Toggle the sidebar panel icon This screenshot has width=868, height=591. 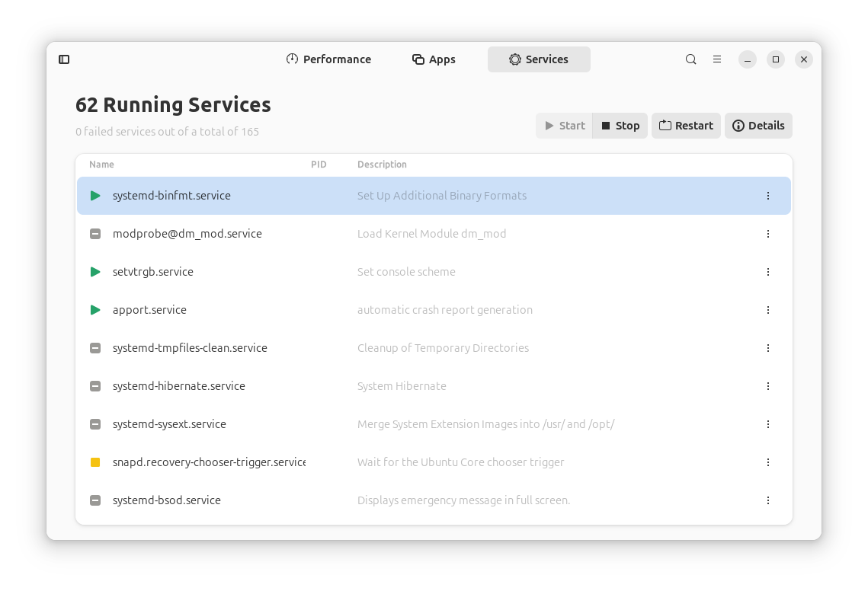64,59
